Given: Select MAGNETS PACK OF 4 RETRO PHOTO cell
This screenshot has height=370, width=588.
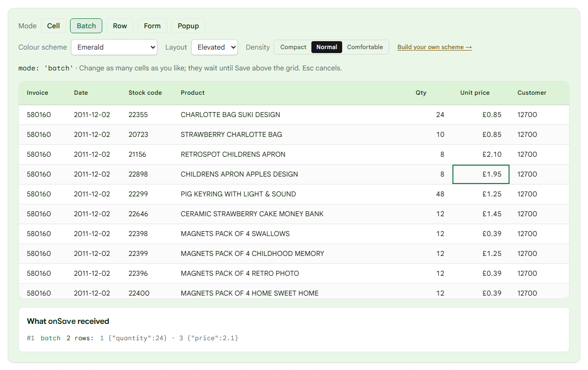Looking at the screenshot, I should pyautogui.click(x=291, y=273).
